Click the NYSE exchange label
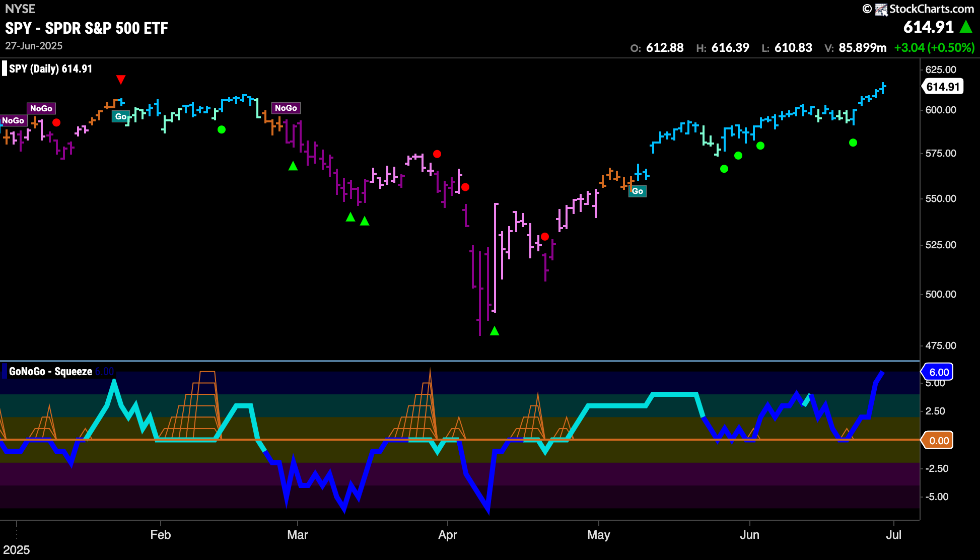 pos(20,9)
